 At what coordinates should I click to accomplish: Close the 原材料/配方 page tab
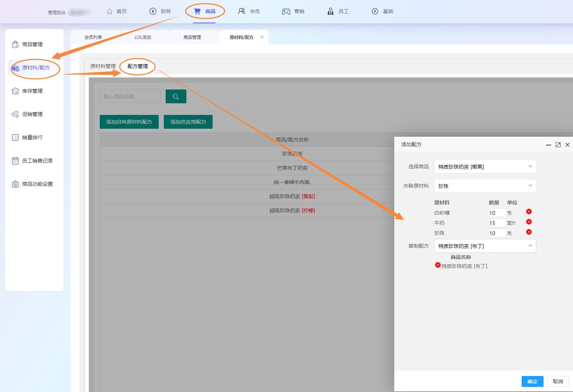tap(262, 37)
